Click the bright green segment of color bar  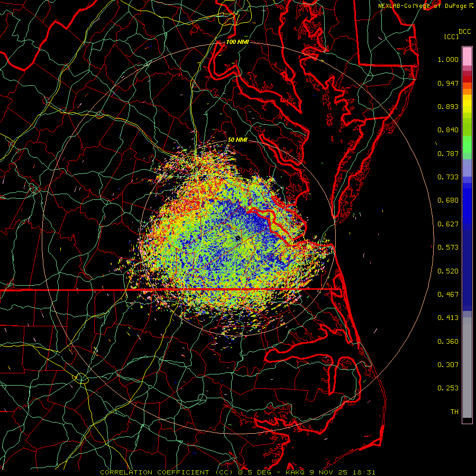point(467,145)
